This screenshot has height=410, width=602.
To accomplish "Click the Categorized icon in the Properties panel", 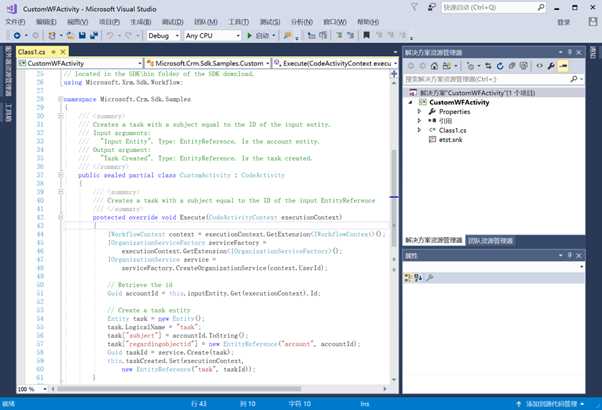I will pos(408,277).
